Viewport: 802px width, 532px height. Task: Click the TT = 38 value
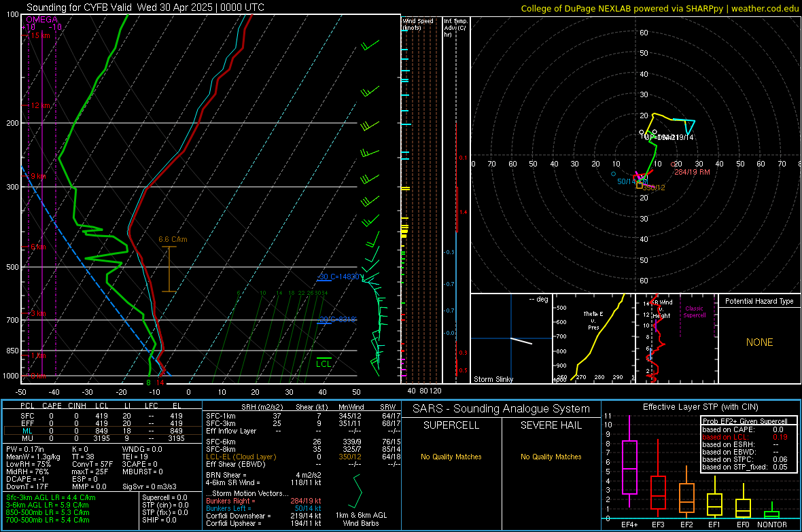[x=84, y=457]
